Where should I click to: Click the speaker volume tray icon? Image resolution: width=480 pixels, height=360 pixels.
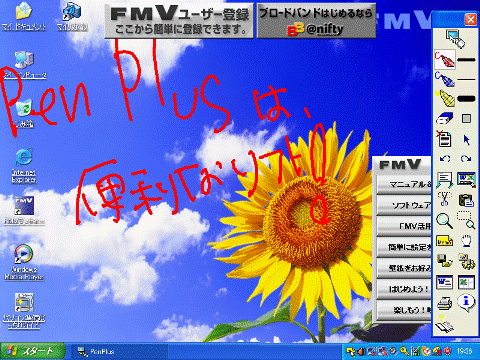point(361,351)
